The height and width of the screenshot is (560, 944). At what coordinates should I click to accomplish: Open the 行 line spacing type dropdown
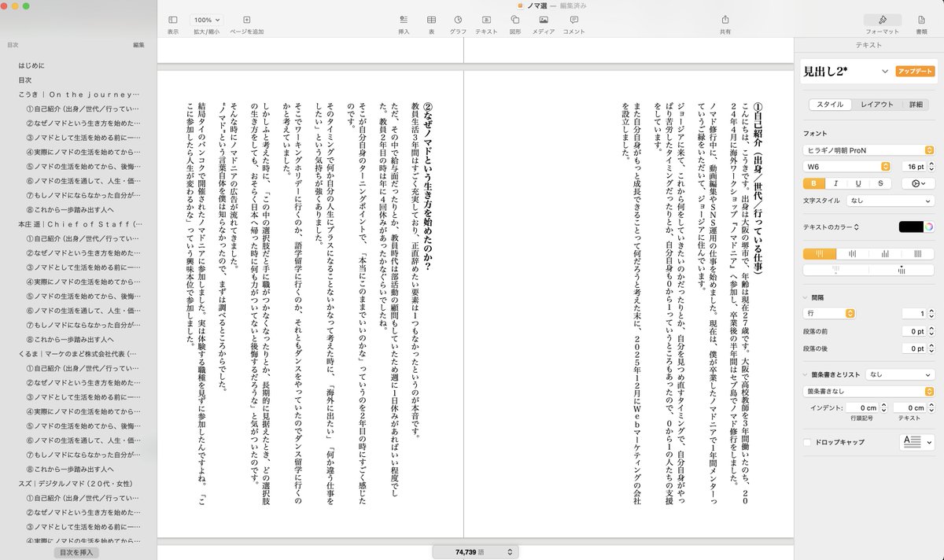[829, 313]
